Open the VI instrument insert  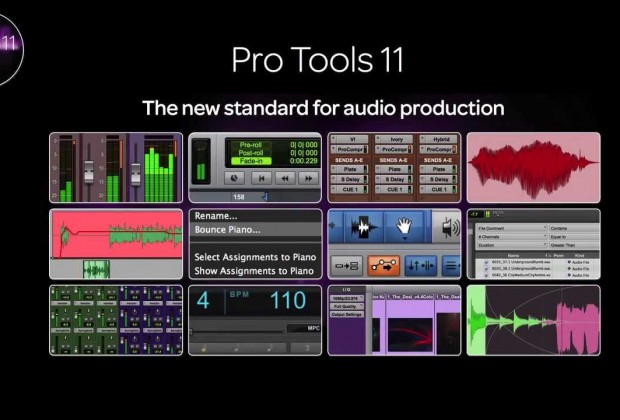[350, 139]
